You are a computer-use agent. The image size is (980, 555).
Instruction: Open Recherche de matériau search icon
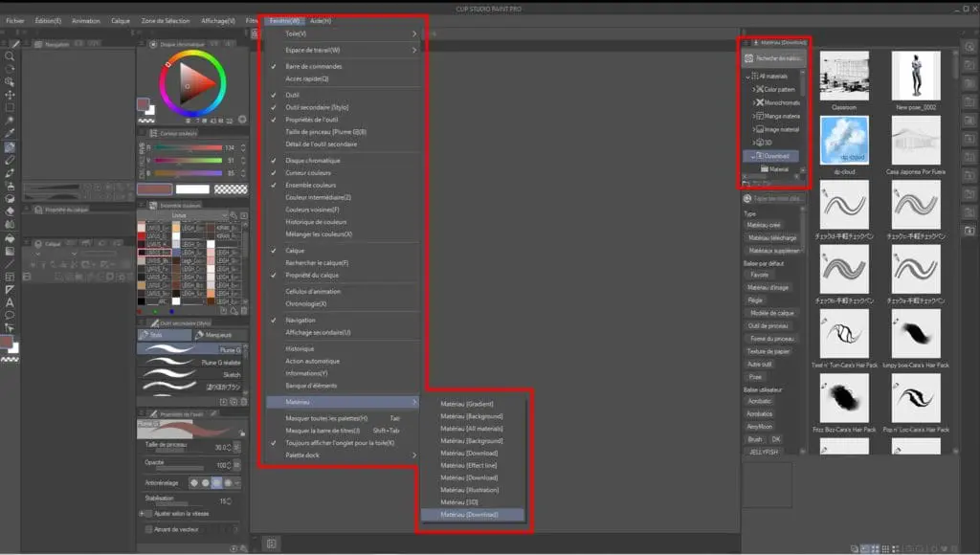(x=748, y=58)
